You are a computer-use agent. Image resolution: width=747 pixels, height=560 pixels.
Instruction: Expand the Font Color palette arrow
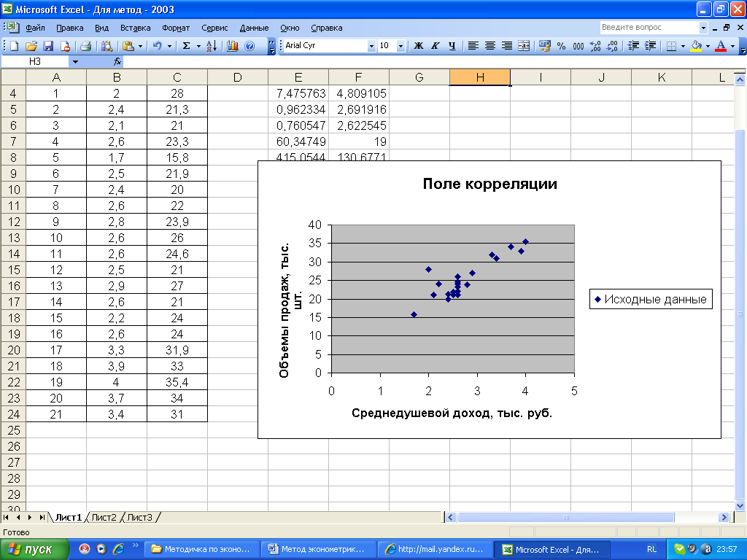(732, 46)
